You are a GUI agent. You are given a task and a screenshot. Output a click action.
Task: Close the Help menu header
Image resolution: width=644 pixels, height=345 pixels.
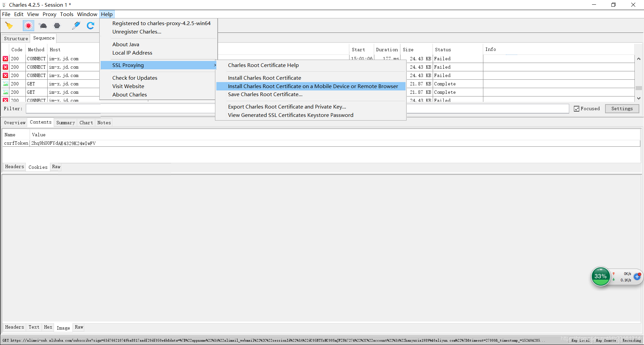click(x=107, y=14)
